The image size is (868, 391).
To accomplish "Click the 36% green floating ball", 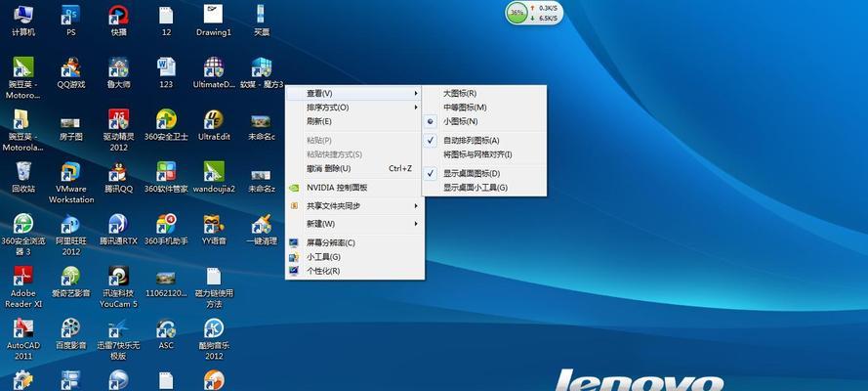I will tap(517, 13).
